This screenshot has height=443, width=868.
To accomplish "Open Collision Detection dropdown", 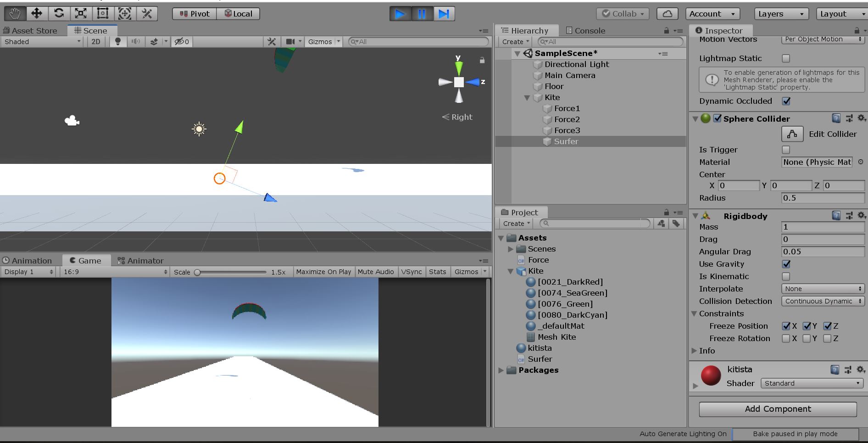I will coord(823,301).
